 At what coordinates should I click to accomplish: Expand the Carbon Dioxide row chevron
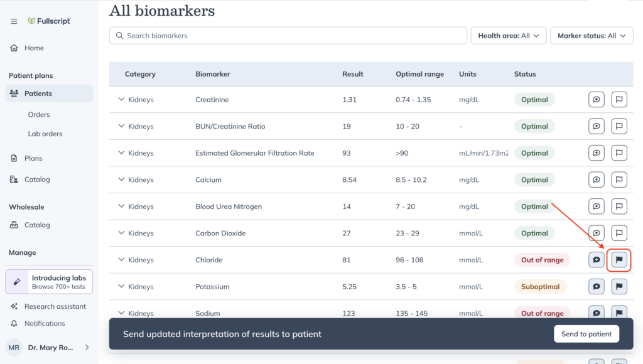coord(121,233)
